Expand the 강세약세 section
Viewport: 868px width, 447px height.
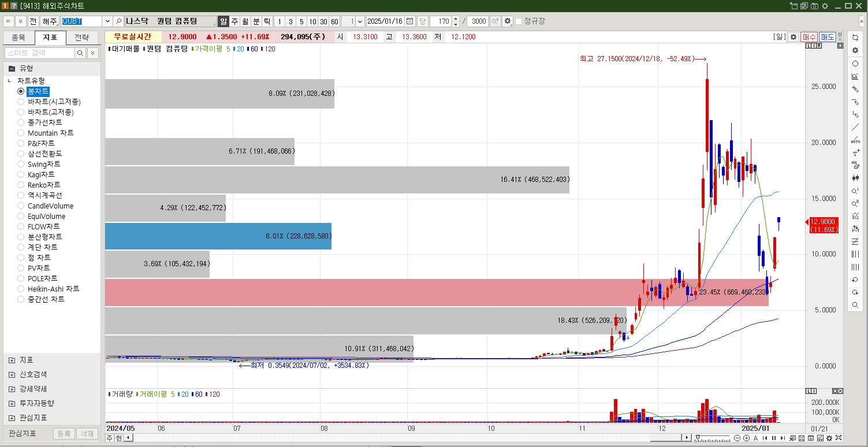tap(12, 389)
